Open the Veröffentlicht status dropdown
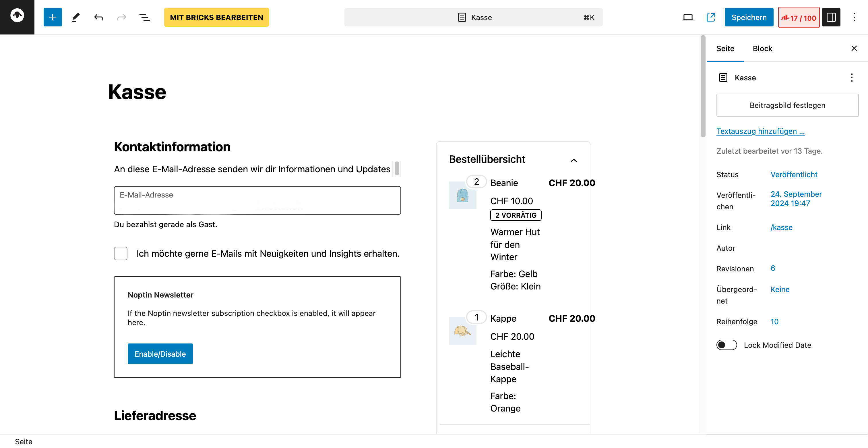Image resolution: width=868 pixels, height=448 pixels. point(794,174)
